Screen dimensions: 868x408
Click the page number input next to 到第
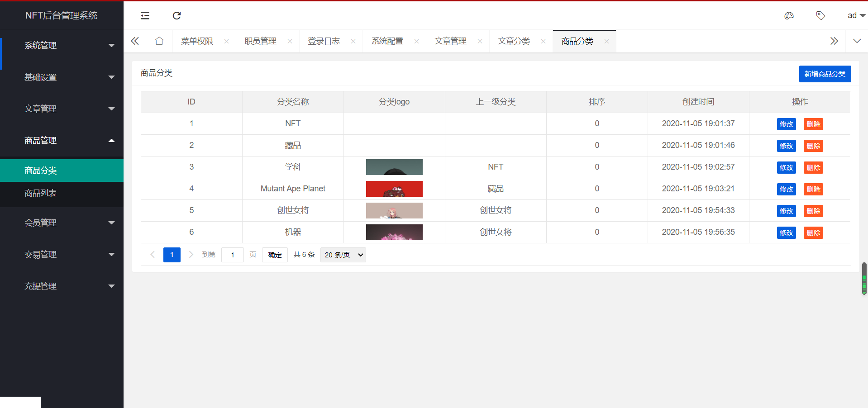[232, 255]
